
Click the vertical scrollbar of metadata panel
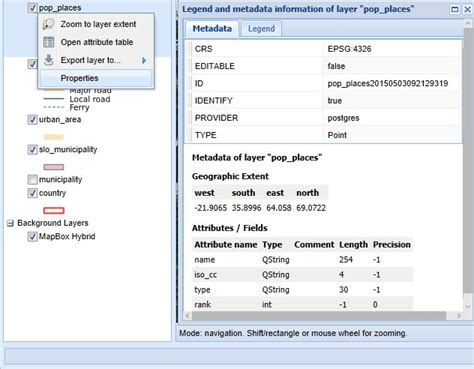[x=468, y=162]
